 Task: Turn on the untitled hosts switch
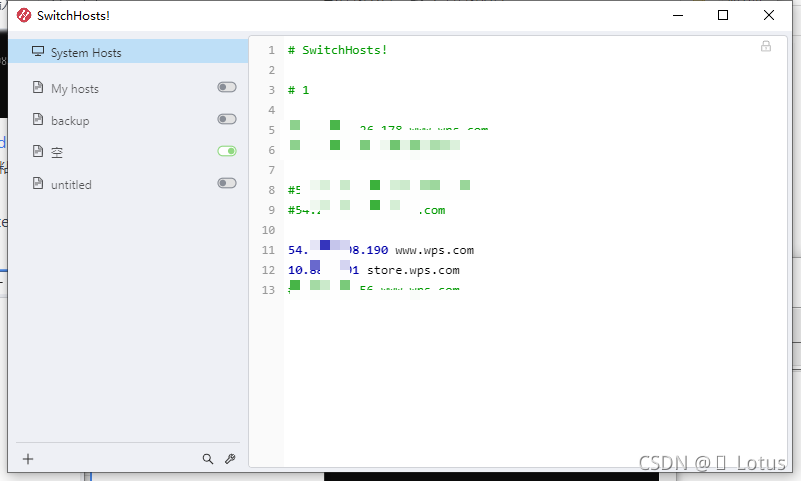(227, 183)
